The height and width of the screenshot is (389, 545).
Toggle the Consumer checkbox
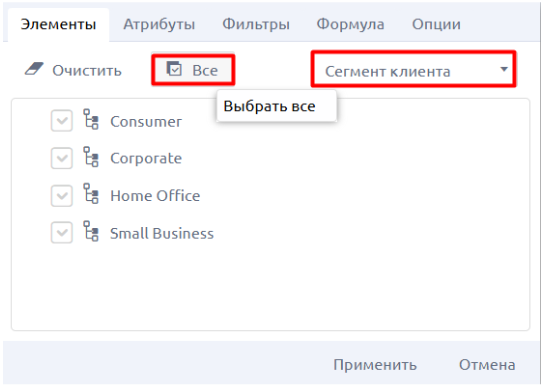62,121
